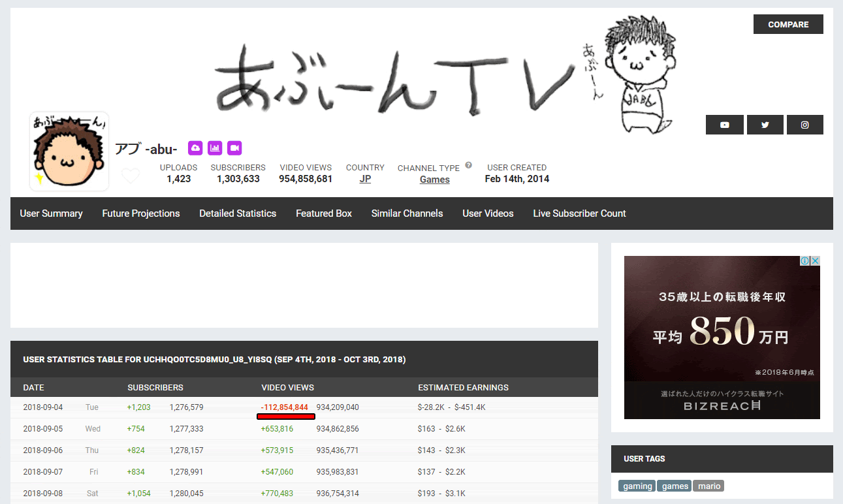The image size is (843, 504).
Task: Click the 1,423 uploads stat
Action: coord(179,179)
